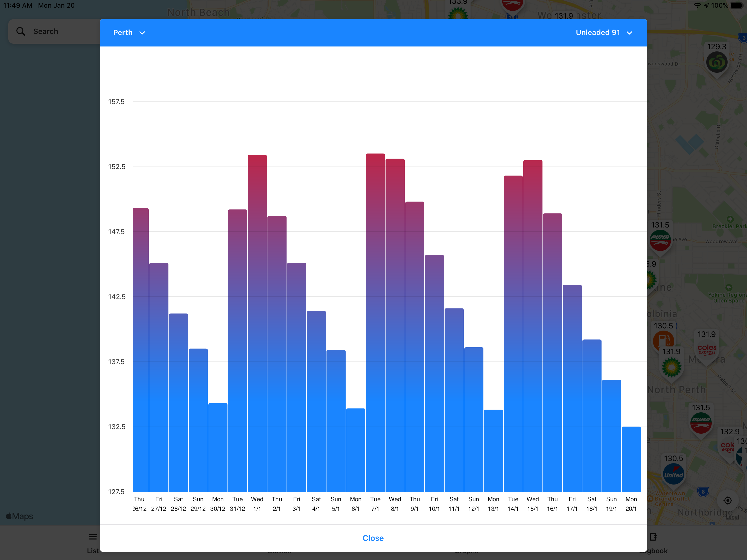Tap the BP station pin at 131.9
Screen dimensions: 747x560
pyautogui.click(x=671, y=367)
